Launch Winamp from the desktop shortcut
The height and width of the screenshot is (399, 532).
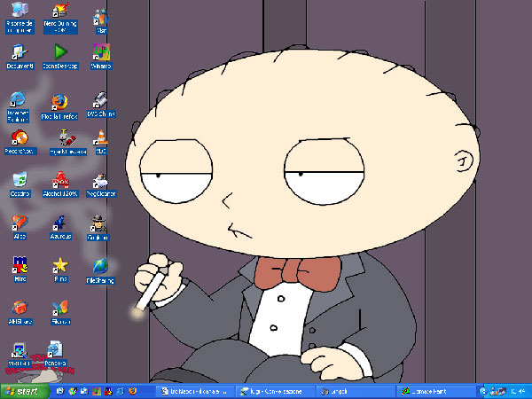[x=101, y=57]
